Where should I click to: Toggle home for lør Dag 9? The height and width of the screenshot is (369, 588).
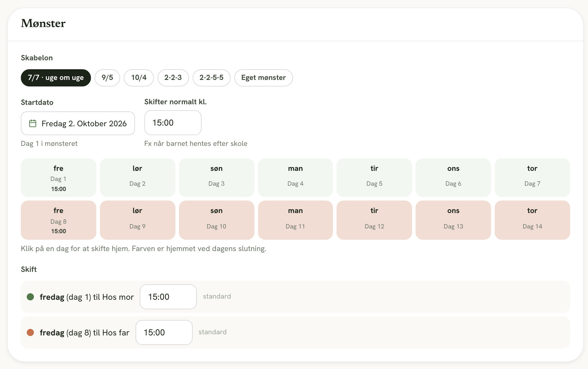click(138, 220)
